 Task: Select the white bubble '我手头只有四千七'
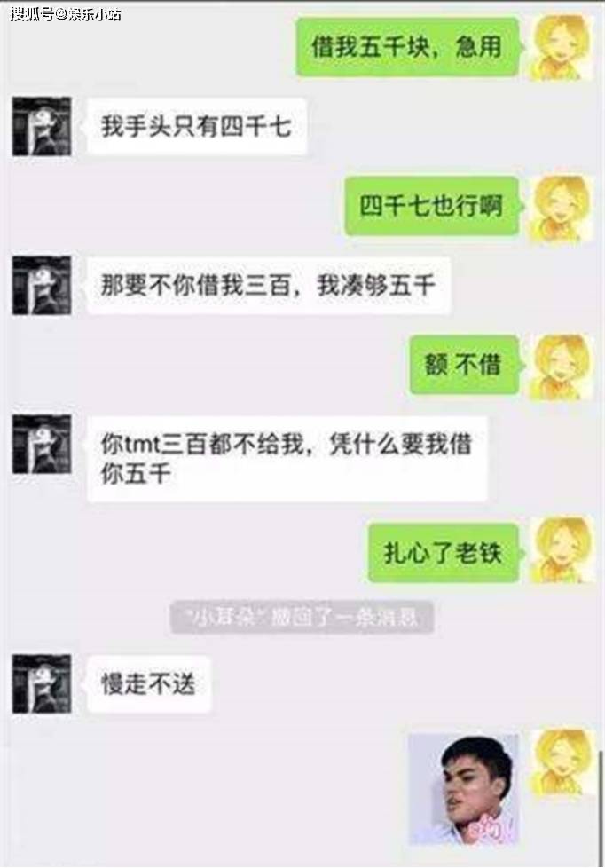point(196,126)
